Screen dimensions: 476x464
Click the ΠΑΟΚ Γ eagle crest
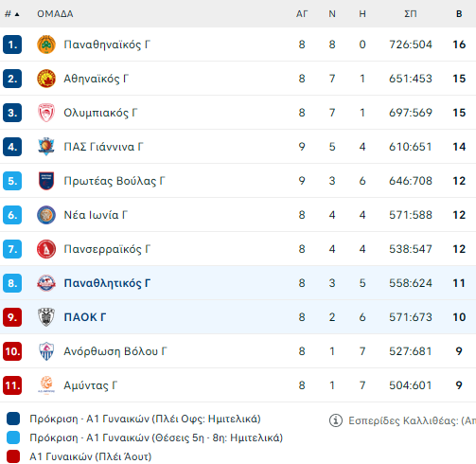coord(46,317)
